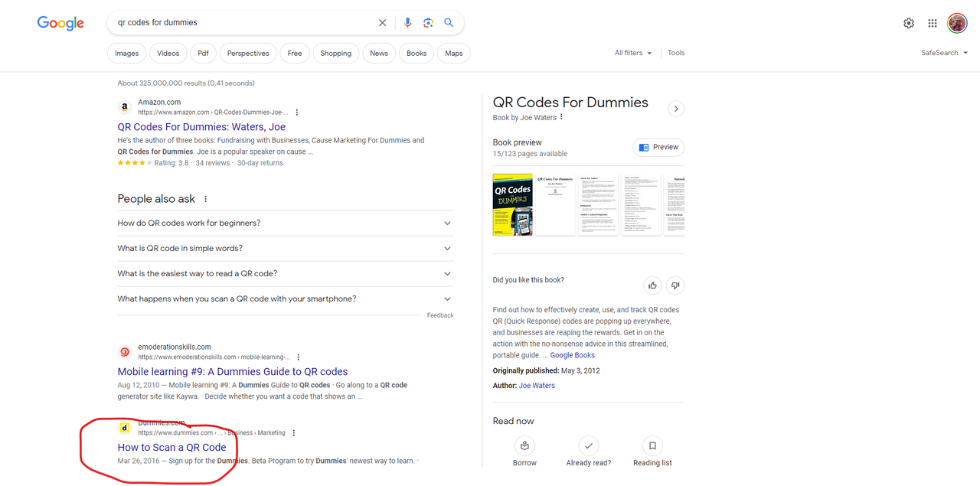The height and width of the screenshot is (486, 980).
Task: Open the emoderationskills result three-dot menu
Action: (x=299, y=357)
